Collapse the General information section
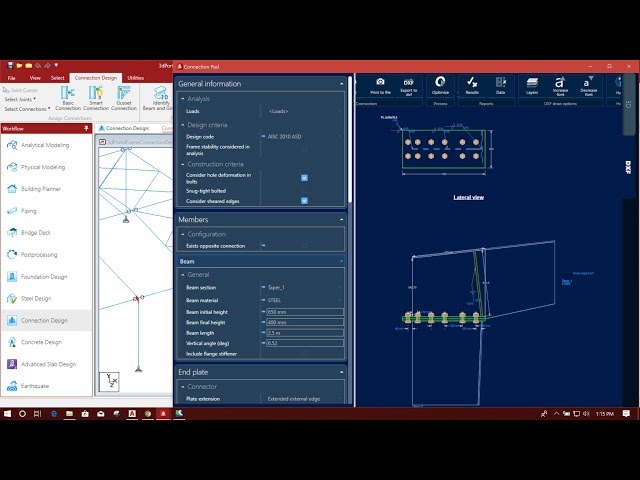640x480 pixels. coord(342,84)
